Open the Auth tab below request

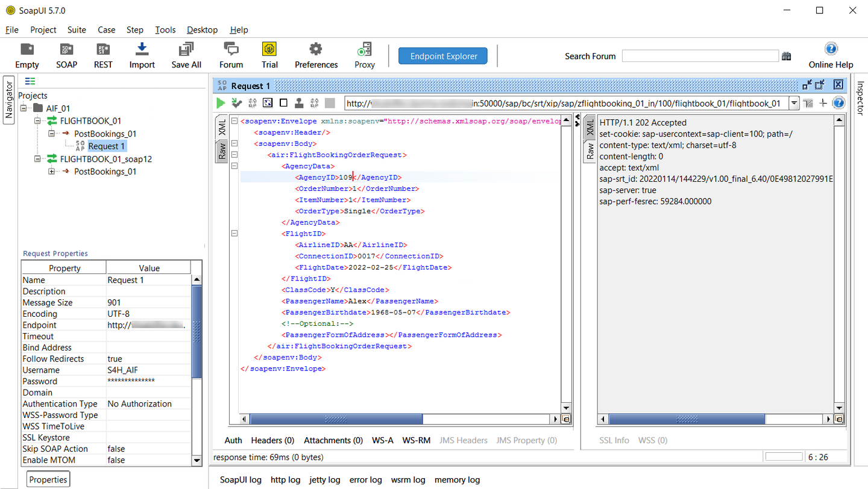point(233,440)
